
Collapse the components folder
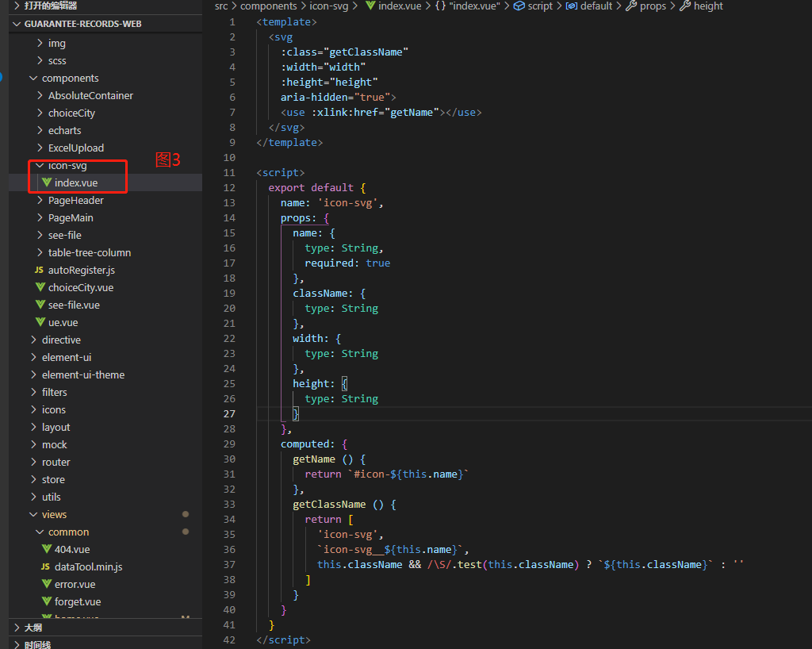(x=33, y=79)
